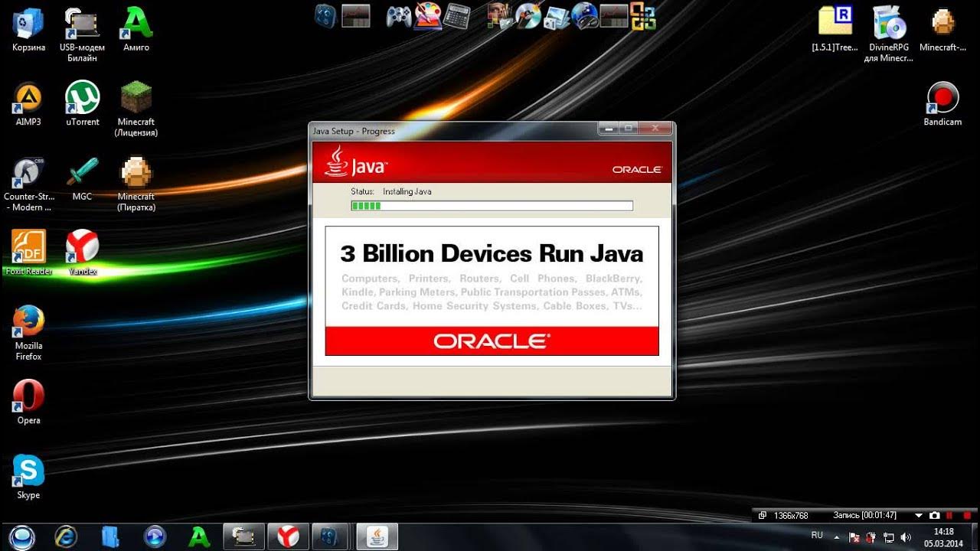
Task: Switch the RU language indicator
Action: click(817, 536)
